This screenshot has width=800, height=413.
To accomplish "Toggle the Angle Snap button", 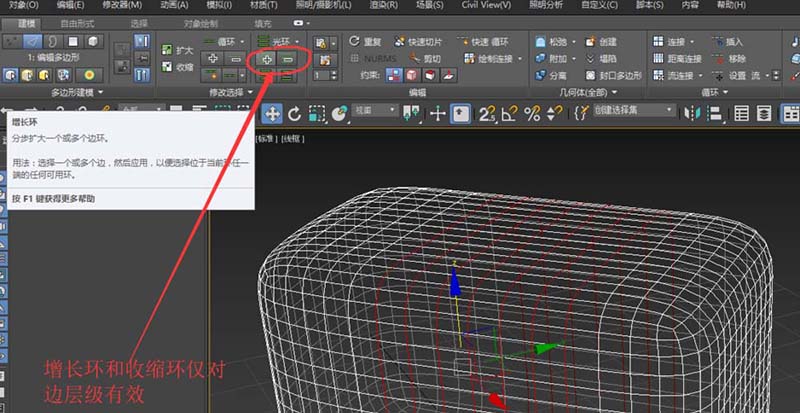I will click(x=510, y=113).
